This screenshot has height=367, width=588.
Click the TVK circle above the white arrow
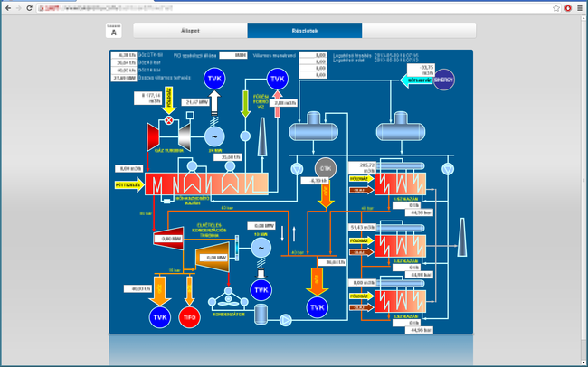point(214,79)
